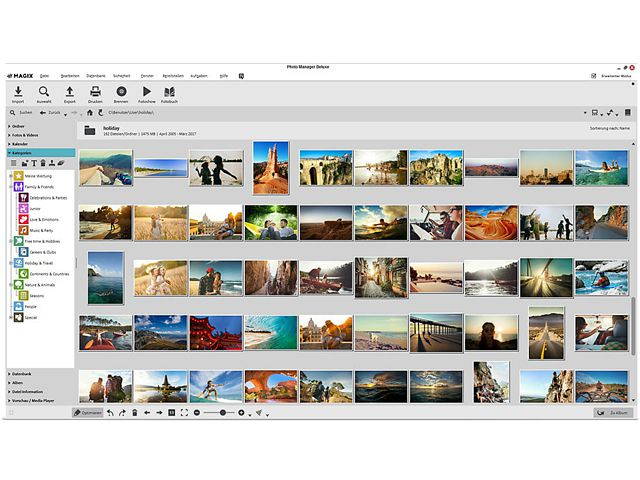The image size is (640, 480).
Task: Click the Export upload icon
Action: (x=70, y=91)
